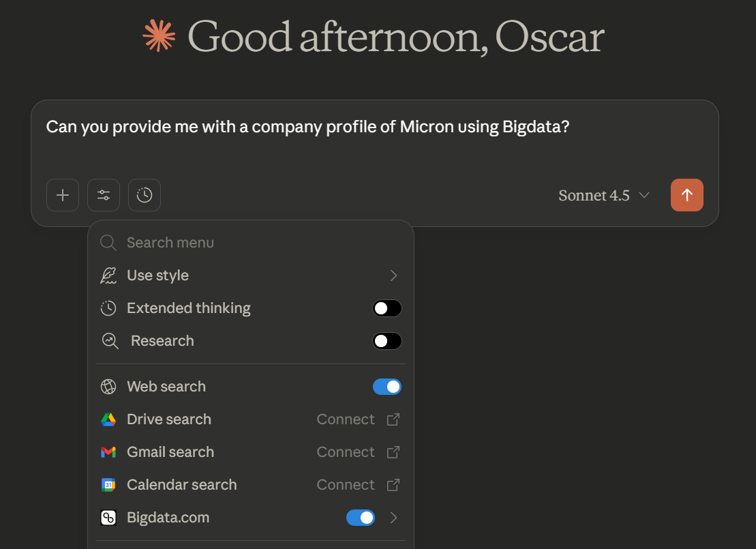Image resolution: width=756 pixels, height=549 pixels.
Task: Click the Drive search label
Action: pyautogui.click(x=169, y=419)
